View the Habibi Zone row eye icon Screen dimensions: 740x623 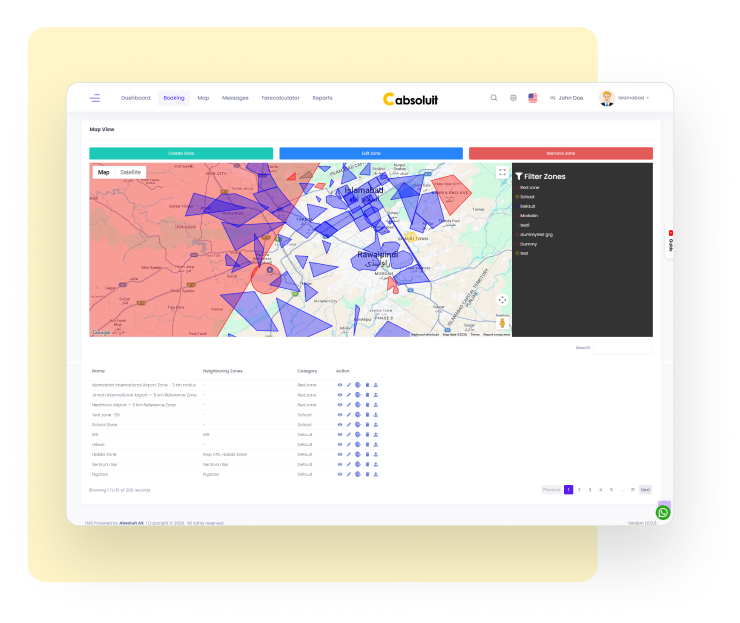[340, 455]
